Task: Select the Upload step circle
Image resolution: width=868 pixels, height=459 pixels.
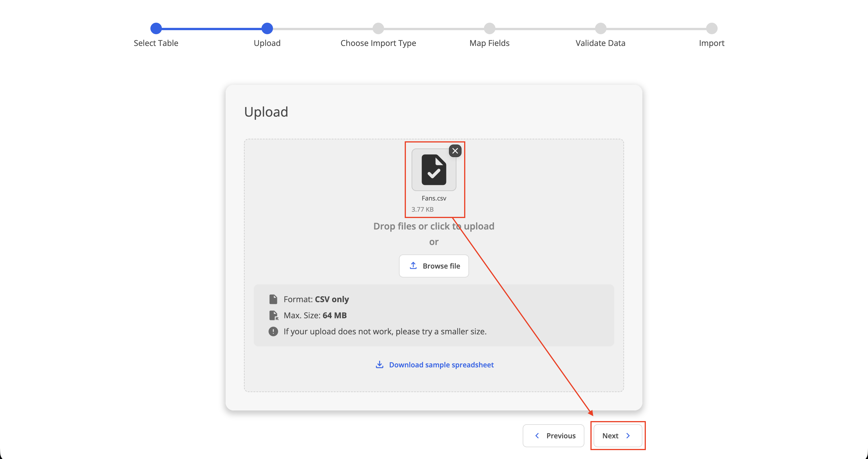Action: 267,28
